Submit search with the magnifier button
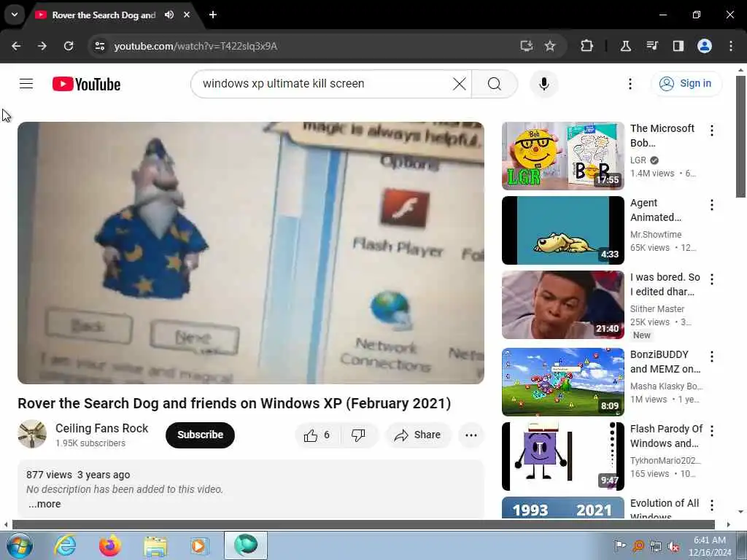The width and height of the screenshot is (747, 560). [x=495, y=84]
